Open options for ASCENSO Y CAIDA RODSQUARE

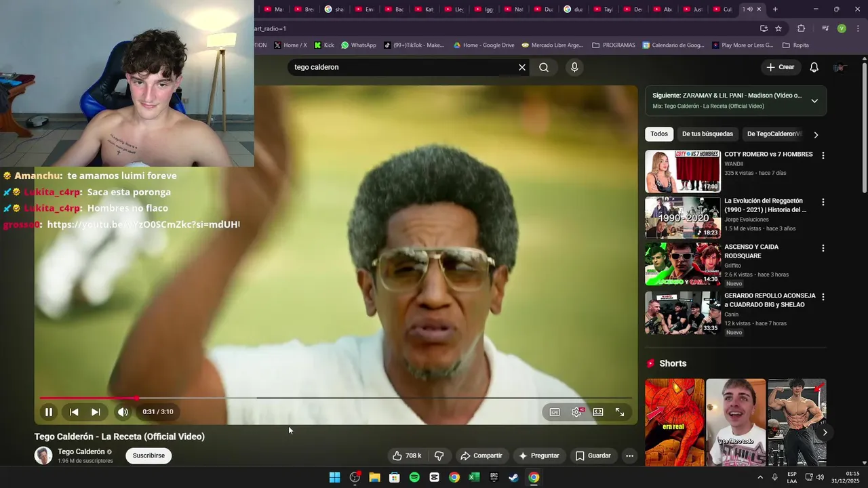(823, 248)
